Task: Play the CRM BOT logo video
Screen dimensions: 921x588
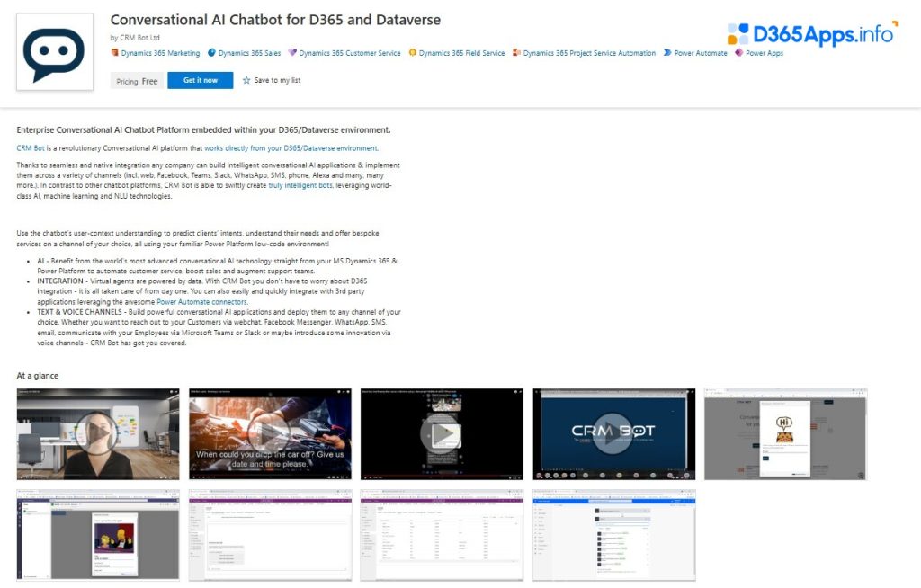Action: pyautogui.click(x=613, y=434)
